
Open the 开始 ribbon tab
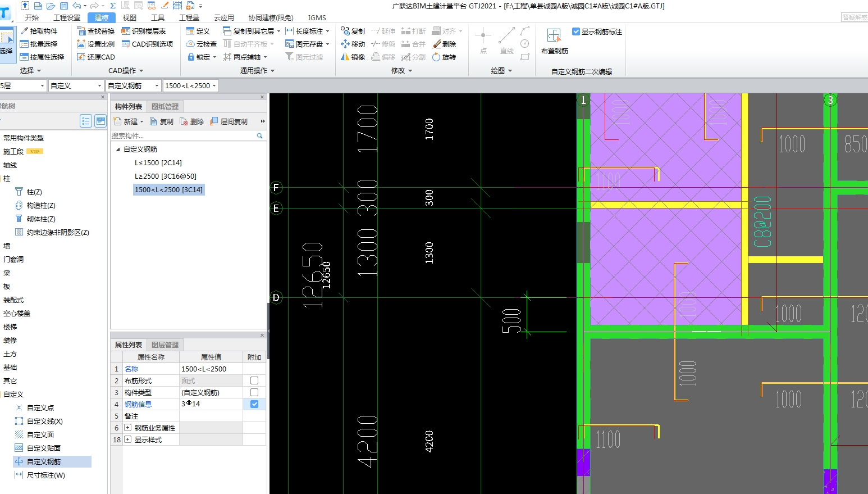click(32, 17)
